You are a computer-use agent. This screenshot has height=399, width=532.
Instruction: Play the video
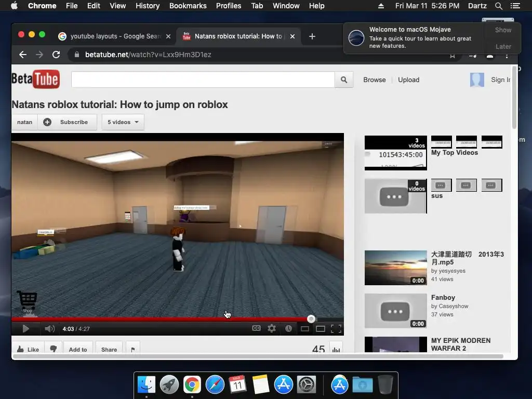coord(25,329)
